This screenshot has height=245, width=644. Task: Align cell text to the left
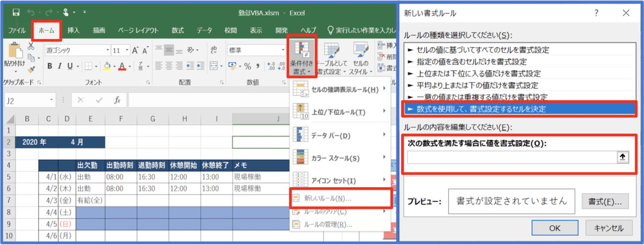158,66
